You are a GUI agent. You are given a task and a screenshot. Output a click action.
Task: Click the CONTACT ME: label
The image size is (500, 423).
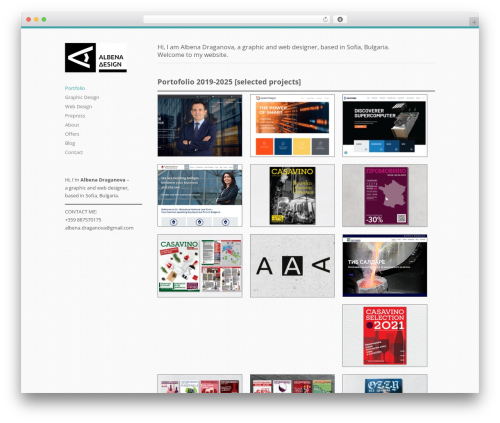coord(81,212)
